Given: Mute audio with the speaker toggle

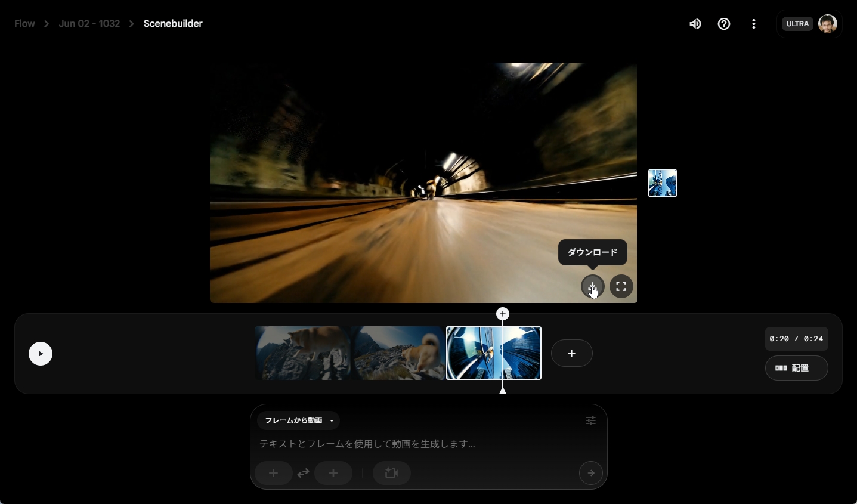Looking at the screenshot, I should [x=695, y=24].
